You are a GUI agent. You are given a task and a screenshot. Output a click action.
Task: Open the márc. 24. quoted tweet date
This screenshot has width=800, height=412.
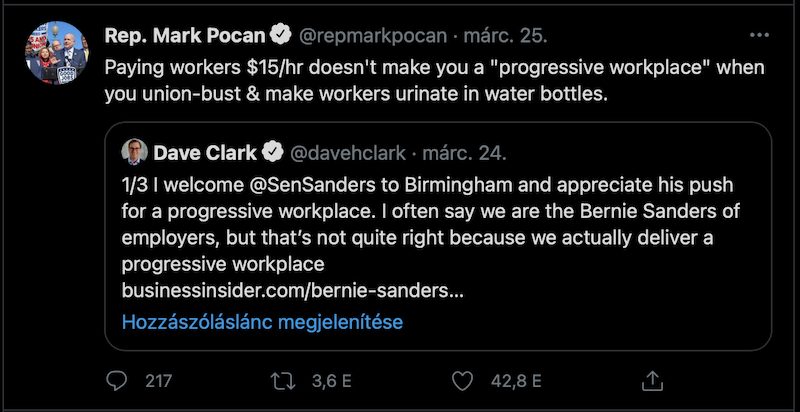pos(467,152)
